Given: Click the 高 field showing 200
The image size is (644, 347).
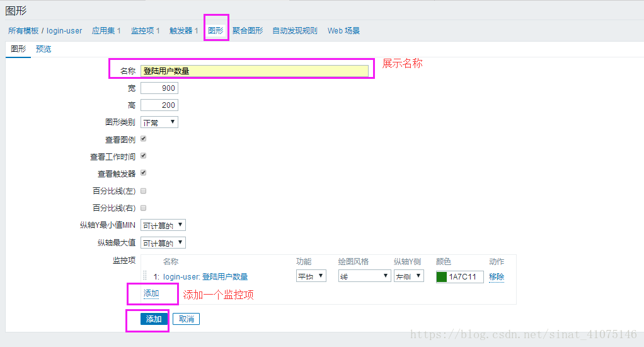Looking at the screenshot, I should [x=159, y=105].
